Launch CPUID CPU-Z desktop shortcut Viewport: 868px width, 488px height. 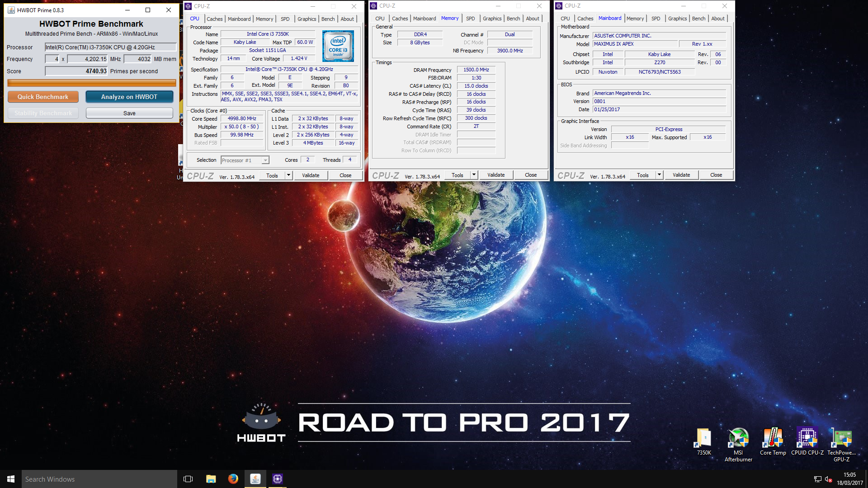(x=807, y=441)
